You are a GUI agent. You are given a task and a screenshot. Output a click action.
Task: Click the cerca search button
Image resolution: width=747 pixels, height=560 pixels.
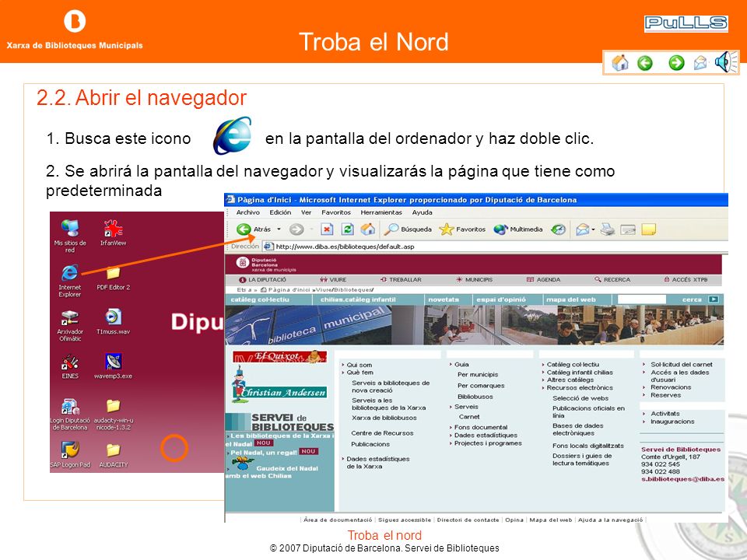(x=700, y=299)
